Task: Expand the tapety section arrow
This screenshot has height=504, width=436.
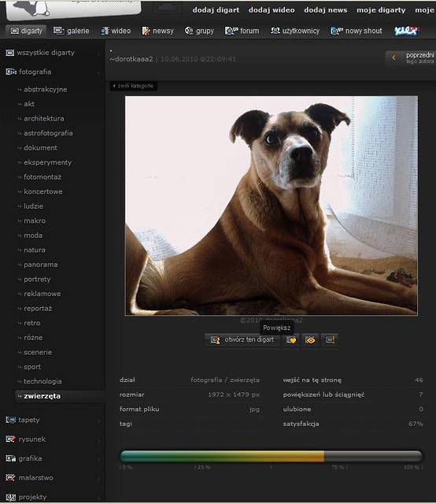Action: pyautogui.click(x=98, y=421)
